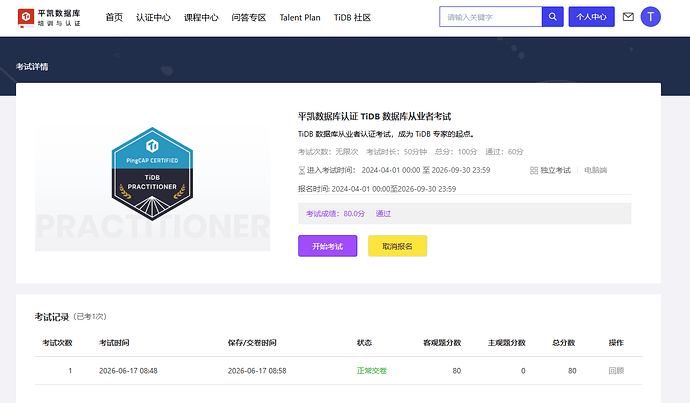Screen dimensions: 690x403
Task: Click 报名时间 date range text
Action: pyautogui.click(x=377, y=189)
